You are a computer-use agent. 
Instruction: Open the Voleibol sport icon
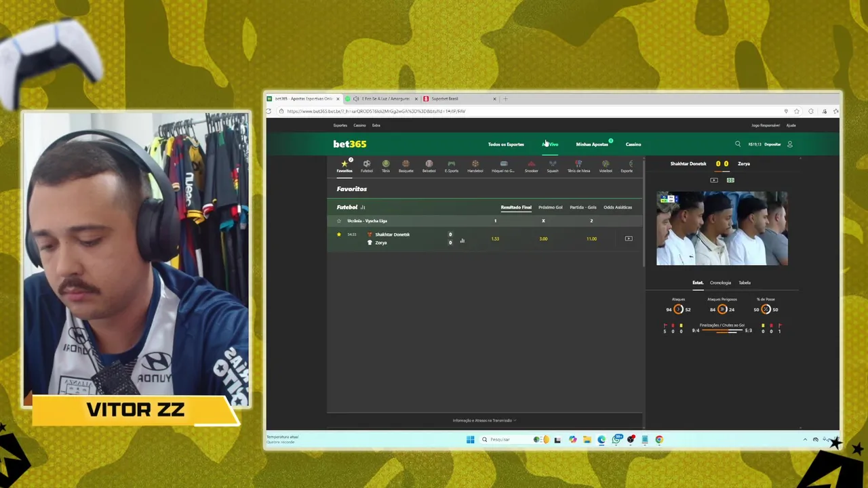point(606,163)
